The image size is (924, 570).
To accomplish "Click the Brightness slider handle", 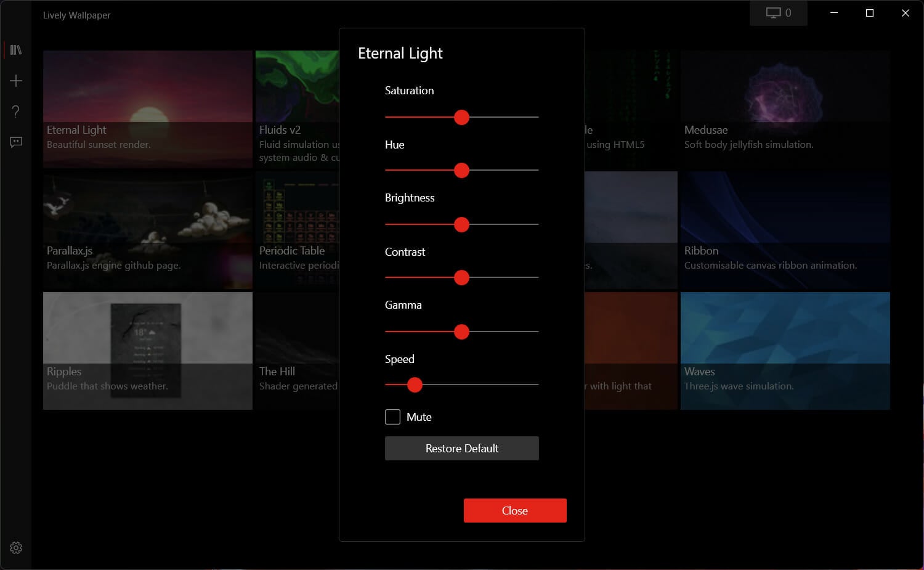I will 461,225.
